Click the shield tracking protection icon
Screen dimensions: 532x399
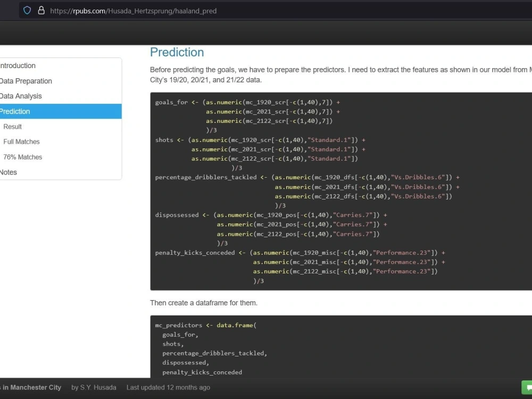[x=27, y=11]
